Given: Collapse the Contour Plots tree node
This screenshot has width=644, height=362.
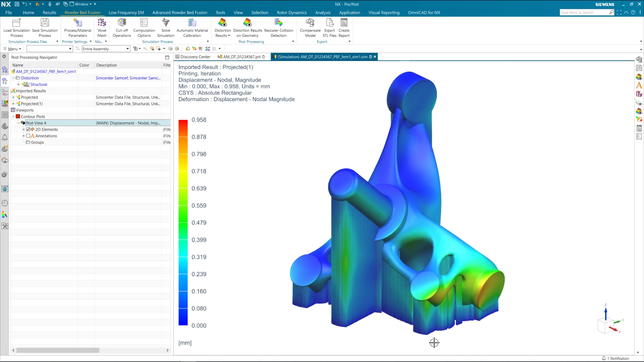Looking at the screenshot, I should point(13,117).
